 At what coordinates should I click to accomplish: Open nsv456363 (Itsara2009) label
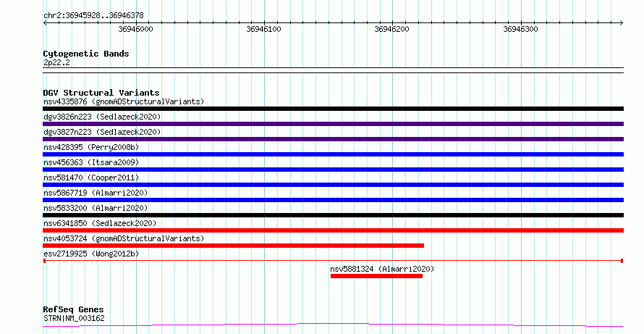tap(91, 162)
